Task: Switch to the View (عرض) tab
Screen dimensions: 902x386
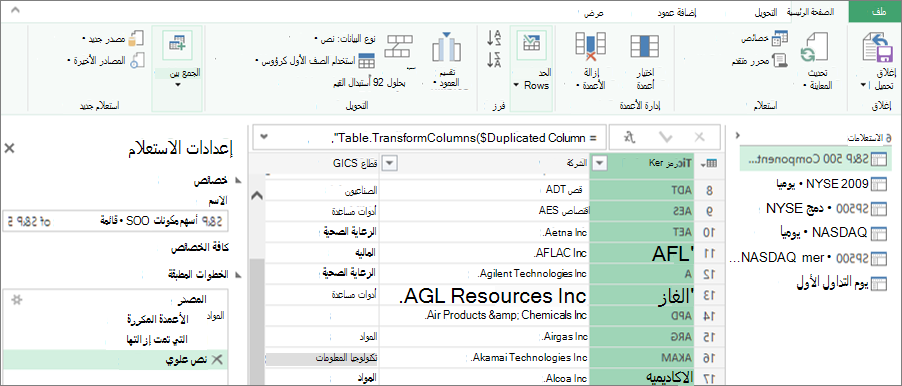Action: tap(594, 12)
